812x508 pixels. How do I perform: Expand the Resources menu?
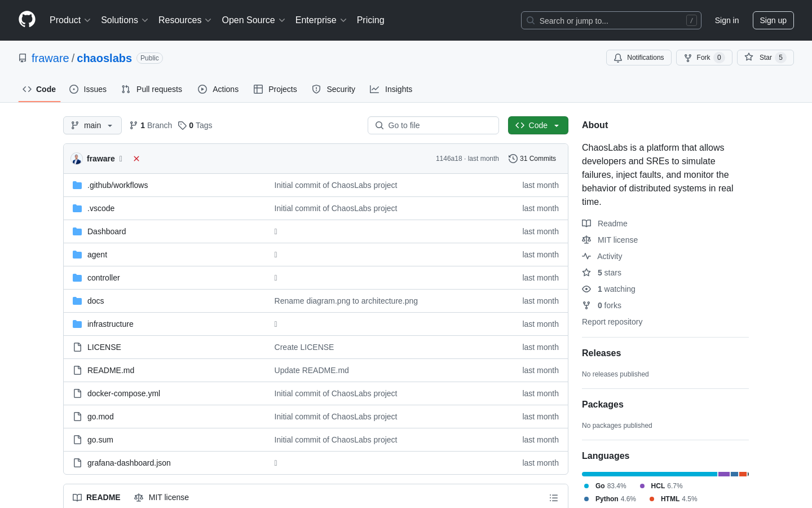[x=185, y=20]
